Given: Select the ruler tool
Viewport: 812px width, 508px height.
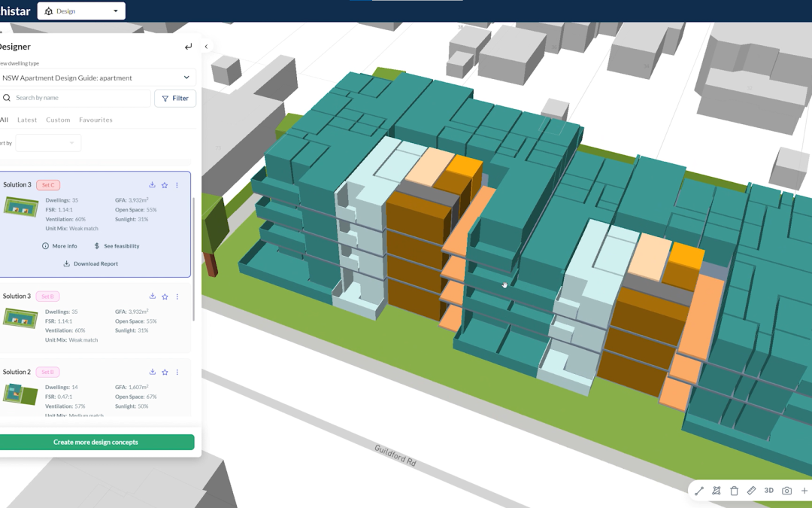Looking at the screenshot, I should (751, 490).
